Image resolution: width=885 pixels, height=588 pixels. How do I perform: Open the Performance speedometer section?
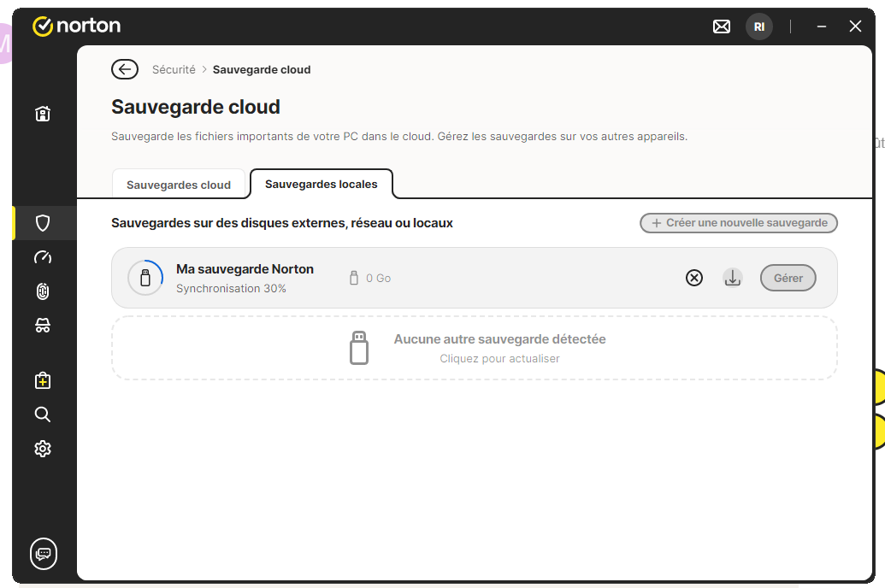(x=43, y=257)
